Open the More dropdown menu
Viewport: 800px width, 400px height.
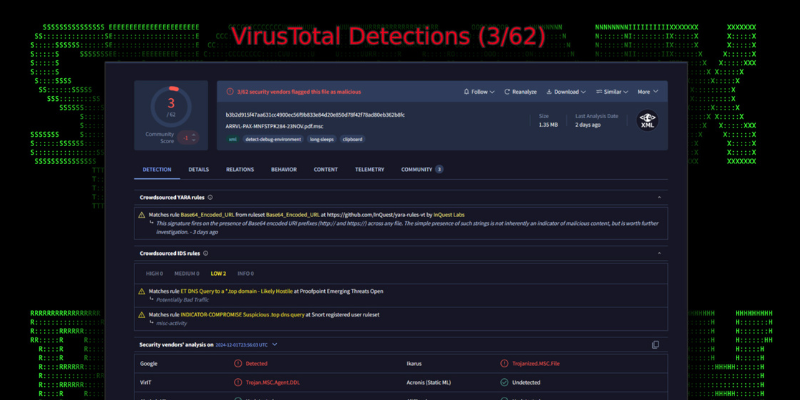click(x=647, y=92)
